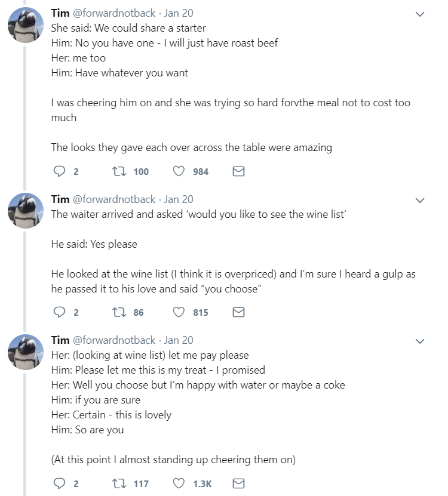The width and height of the screenshot is (448, 496).
Task: Open Tim's name link on the second tweet
Action: coord(60,199)
